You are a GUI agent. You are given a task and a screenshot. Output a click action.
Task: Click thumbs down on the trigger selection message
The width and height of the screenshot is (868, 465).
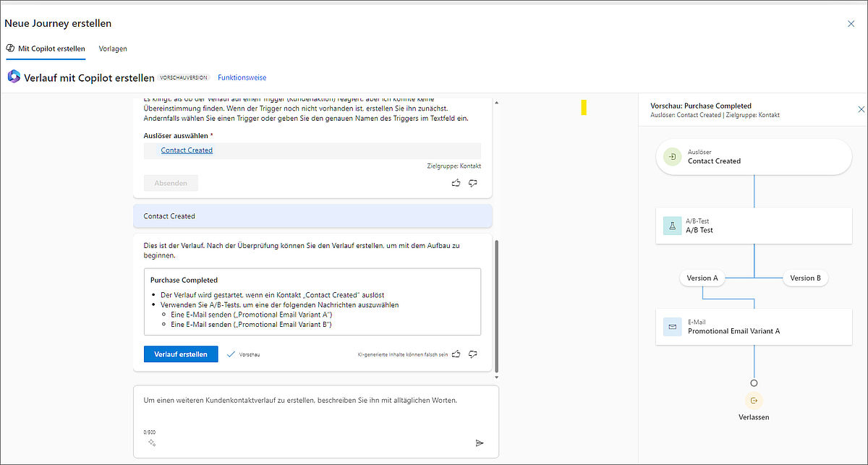pyautogui.click(x=473, y=184)
